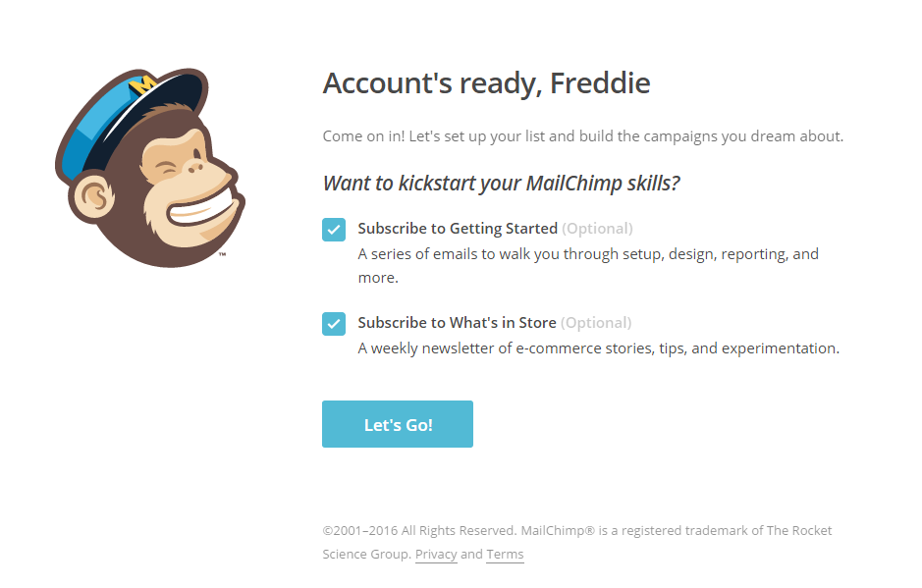Click the yellow M badge on Freddie's hat
This screenshot has height=588, width=922.
point(142,84)
